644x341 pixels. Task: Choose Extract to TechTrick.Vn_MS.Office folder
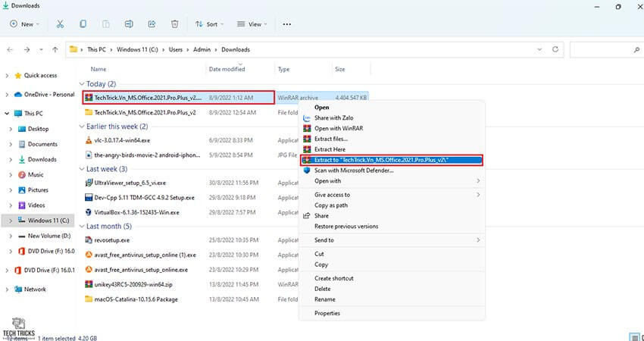pos(392,160)
